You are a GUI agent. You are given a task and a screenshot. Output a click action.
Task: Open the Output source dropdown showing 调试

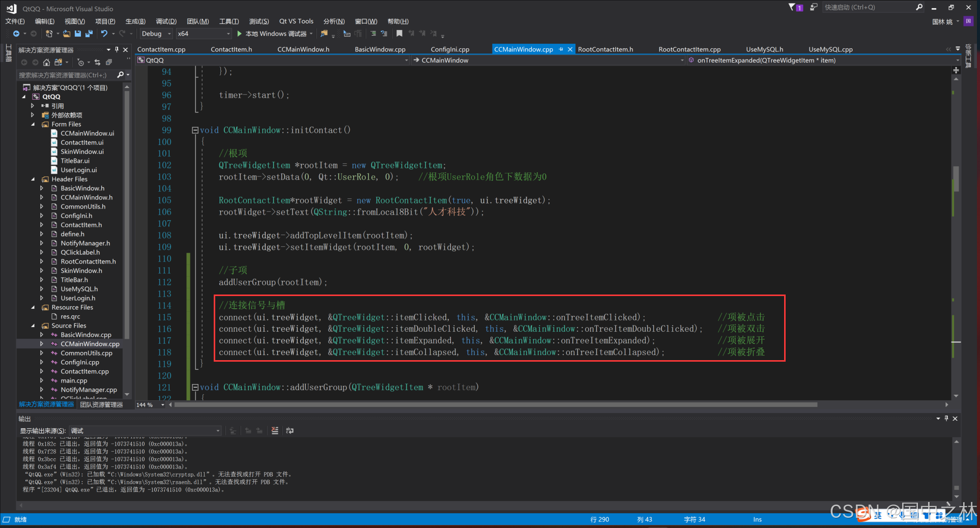[146, 430]
